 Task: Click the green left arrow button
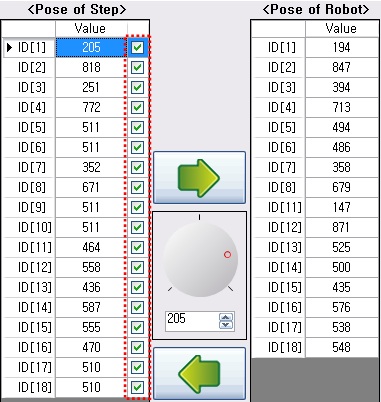tap(199, 374)
